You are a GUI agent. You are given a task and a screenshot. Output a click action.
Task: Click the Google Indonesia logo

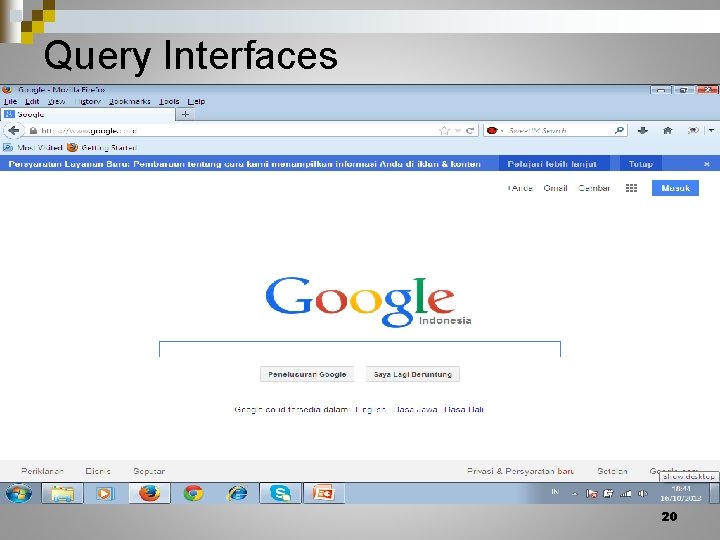coord(368,302)
